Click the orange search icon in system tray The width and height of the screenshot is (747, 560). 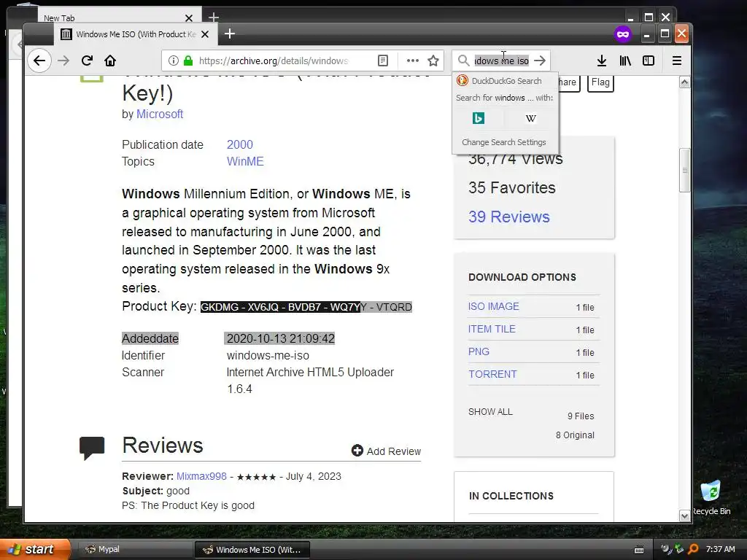(x=694, y=549)
